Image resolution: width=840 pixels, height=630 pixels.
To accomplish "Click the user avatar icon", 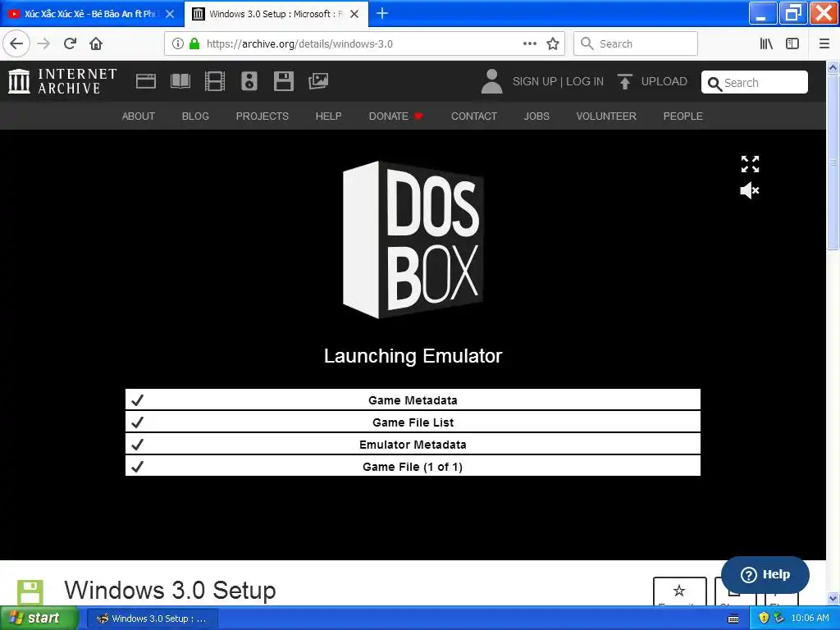I will (x=491, y=81).
